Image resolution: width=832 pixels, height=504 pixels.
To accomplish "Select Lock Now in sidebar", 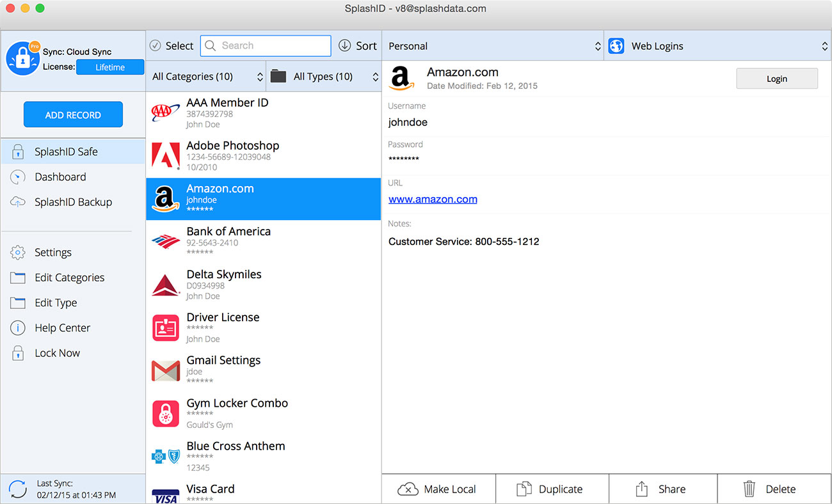I will tap(73, 353).
